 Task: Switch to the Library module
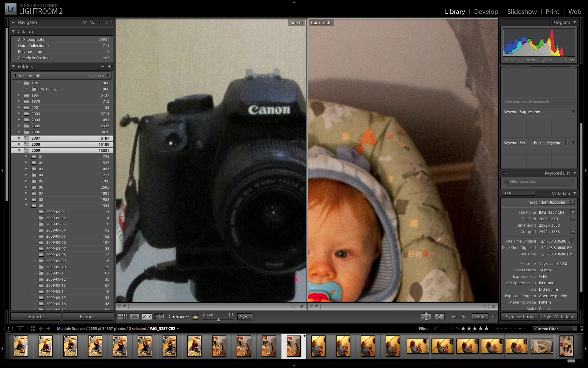(455, 12)
